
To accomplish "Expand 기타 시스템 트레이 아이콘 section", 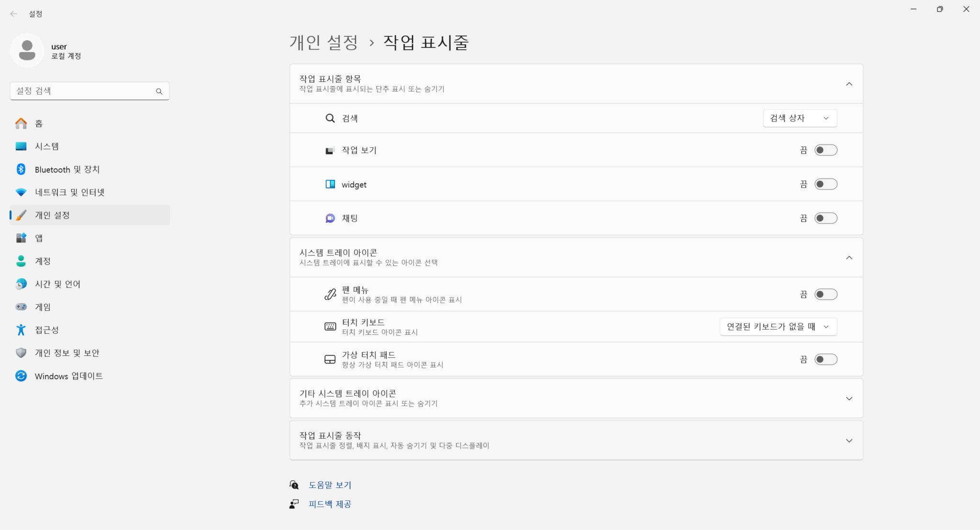I will tap(849, 398).
